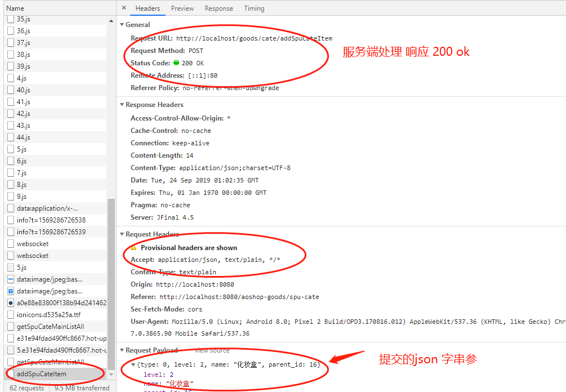Click the green 200 OK status indicator
The height and width of the screenshot is (392, 566).
176,63
